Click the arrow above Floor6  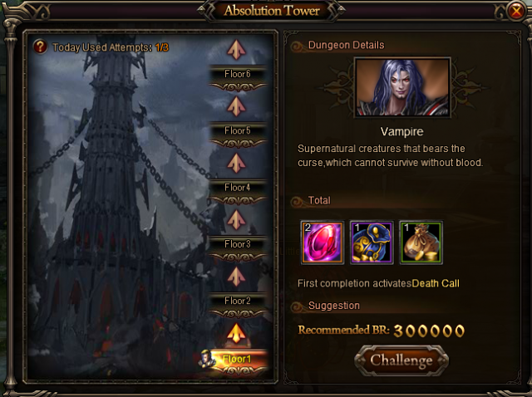(x=236, y=50)
